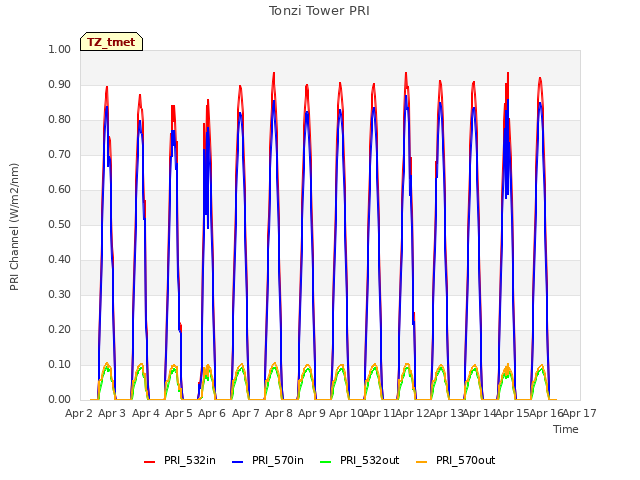This screenshot has height=480, width=640.
Task: Click the Apr 16 x-axis tick label
Action: 546,413
